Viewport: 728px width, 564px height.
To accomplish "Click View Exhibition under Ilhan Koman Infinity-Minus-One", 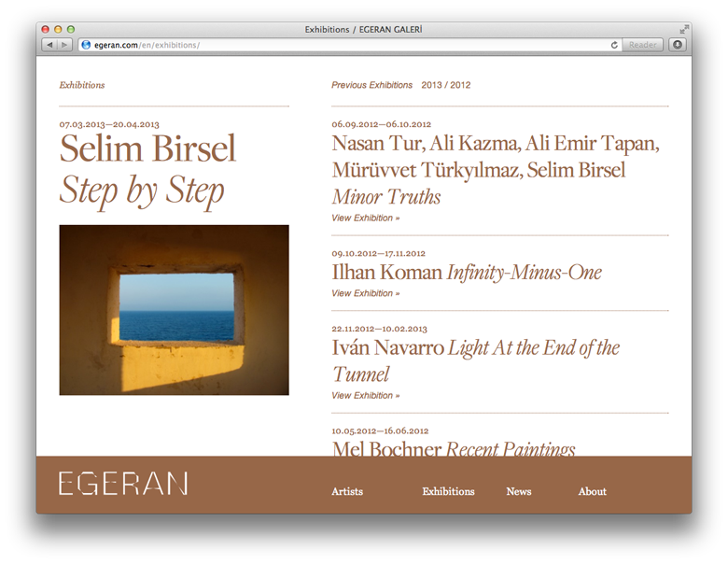I will click(x=365, y=293).
